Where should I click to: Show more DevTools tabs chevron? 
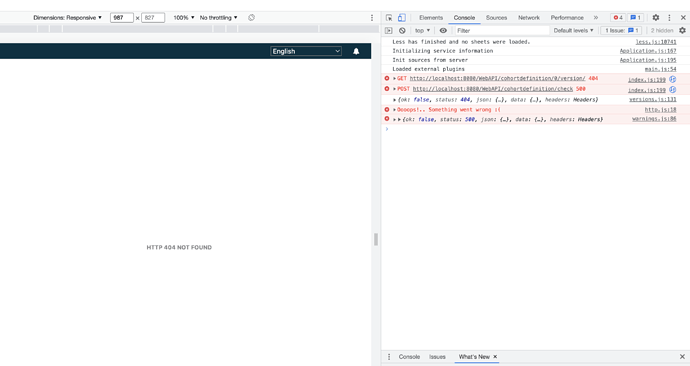point(596,18)
